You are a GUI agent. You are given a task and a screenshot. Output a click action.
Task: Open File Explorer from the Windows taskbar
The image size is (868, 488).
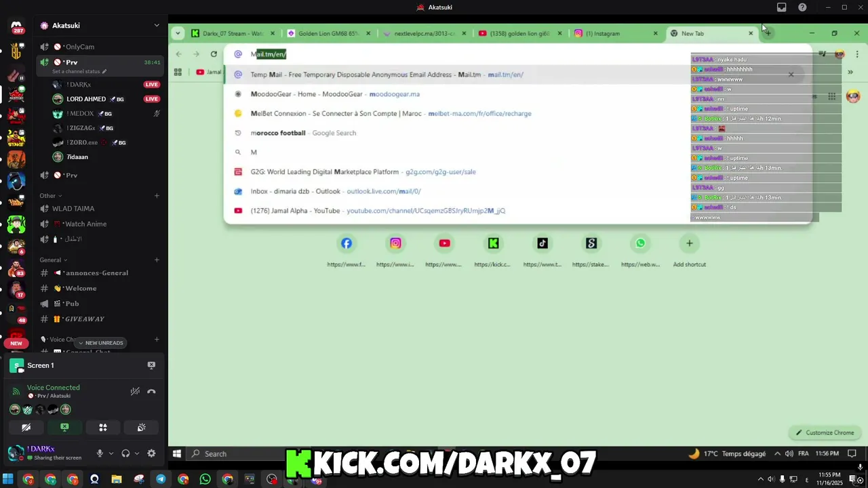117,479
